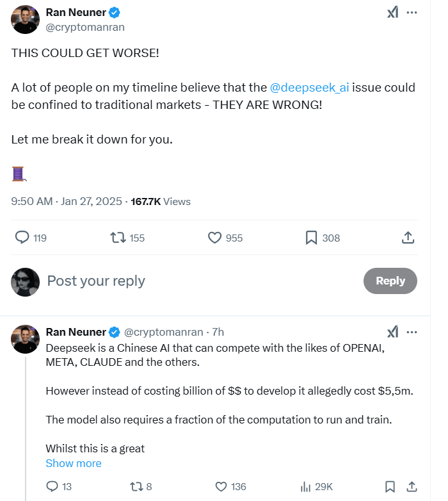Expand thread reply with Show more
448x501 pixels.
pos(74,463)
